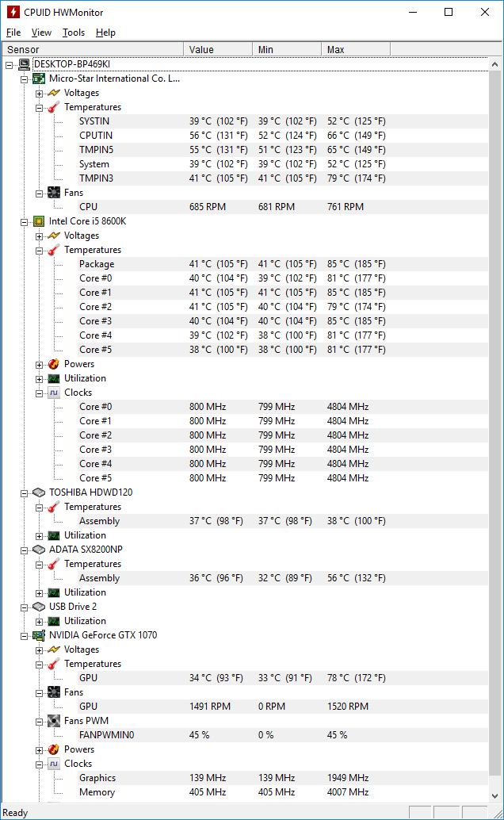The image size is (504, 820).
Task: Click the Max column header
Action: pos(356,49)
